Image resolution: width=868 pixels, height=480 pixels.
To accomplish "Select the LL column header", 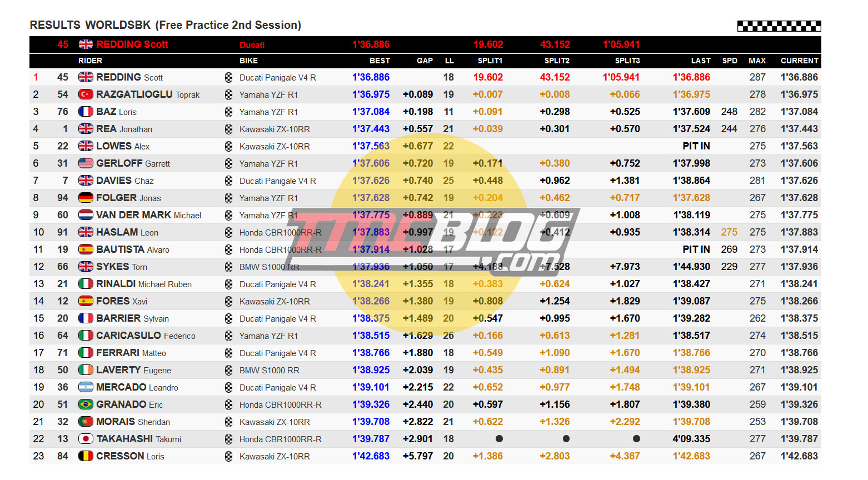I will [x=449, y=61].
